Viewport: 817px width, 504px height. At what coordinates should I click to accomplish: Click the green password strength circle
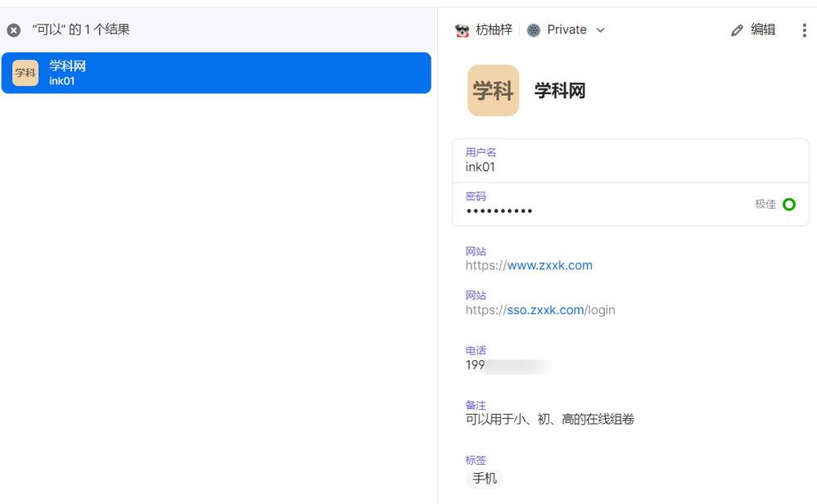[x=789, y=205]
